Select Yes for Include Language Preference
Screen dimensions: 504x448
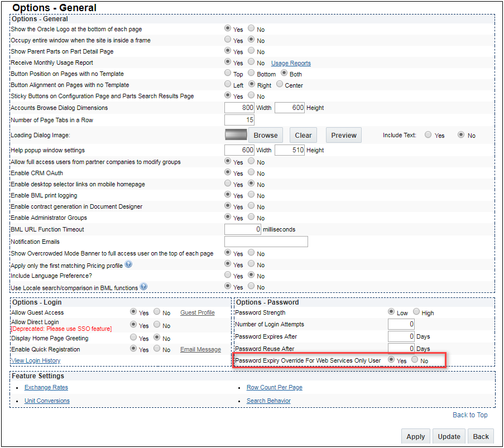pyautogui.click(x=228, y=275)
